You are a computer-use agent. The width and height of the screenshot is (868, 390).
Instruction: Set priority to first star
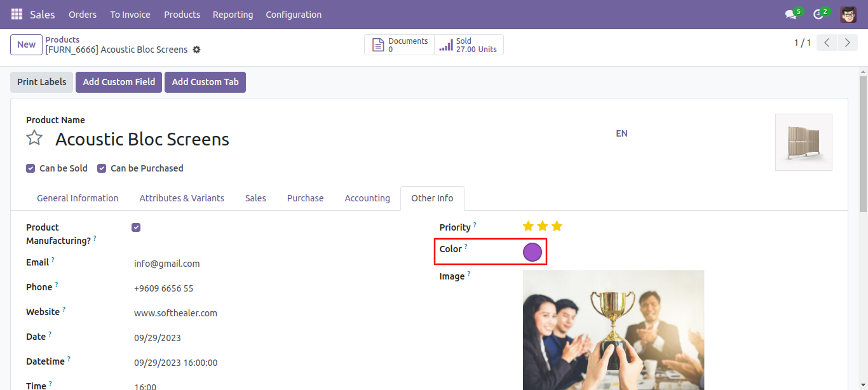point(528,226)
